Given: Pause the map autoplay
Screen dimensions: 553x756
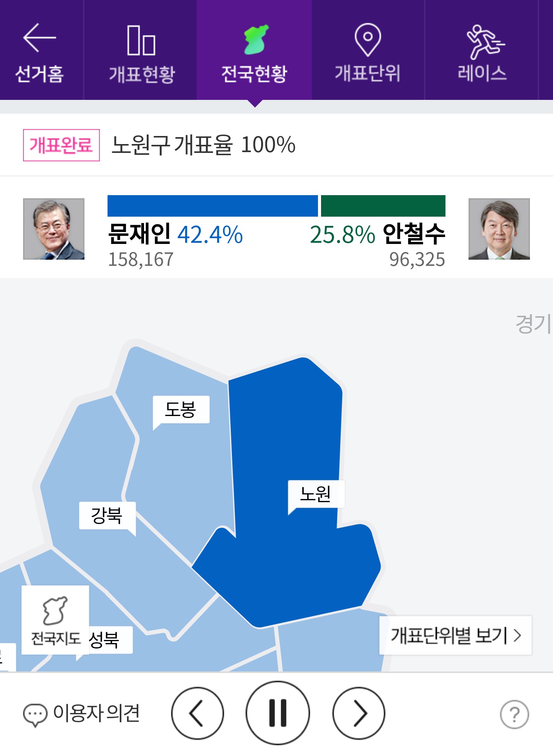Looking at the screenshot, I should 278,713.
